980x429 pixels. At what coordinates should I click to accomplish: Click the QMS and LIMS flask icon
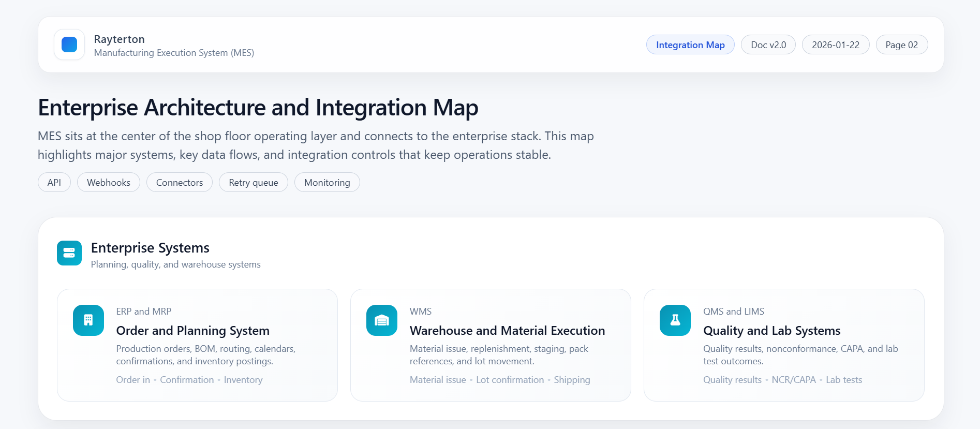click(675, 320)
